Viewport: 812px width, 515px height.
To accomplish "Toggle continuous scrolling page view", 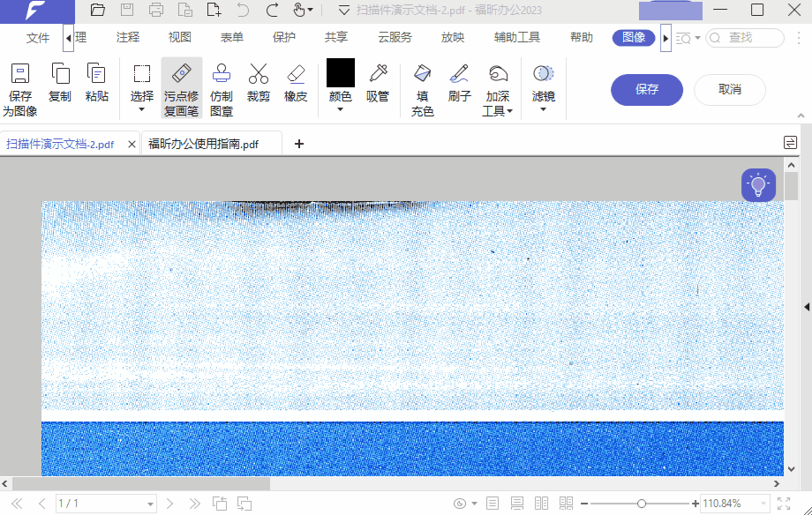I will click(517, 504).
